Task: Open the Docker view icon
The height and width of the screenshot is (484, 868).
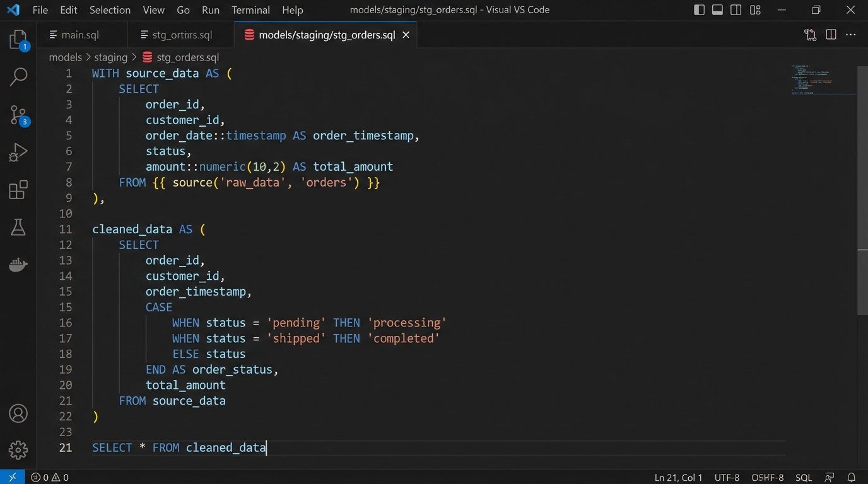Action: point(18,265)
